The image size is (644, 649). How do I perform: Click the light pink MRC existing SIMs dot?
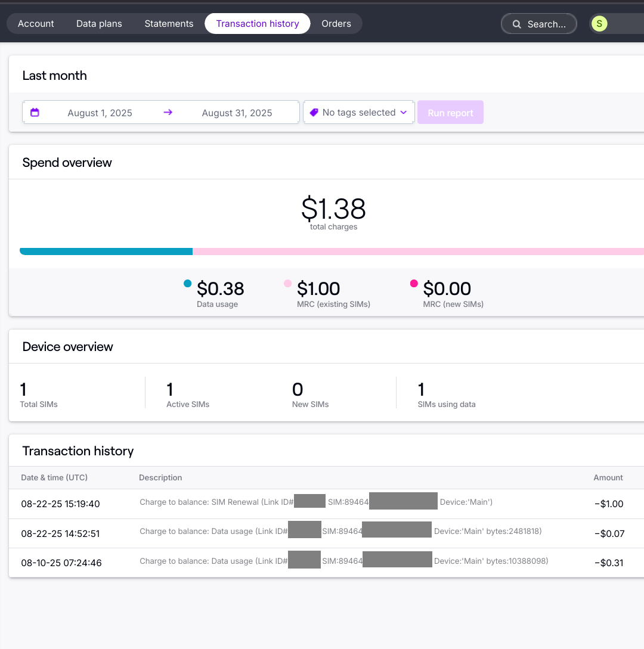[288, 284]
